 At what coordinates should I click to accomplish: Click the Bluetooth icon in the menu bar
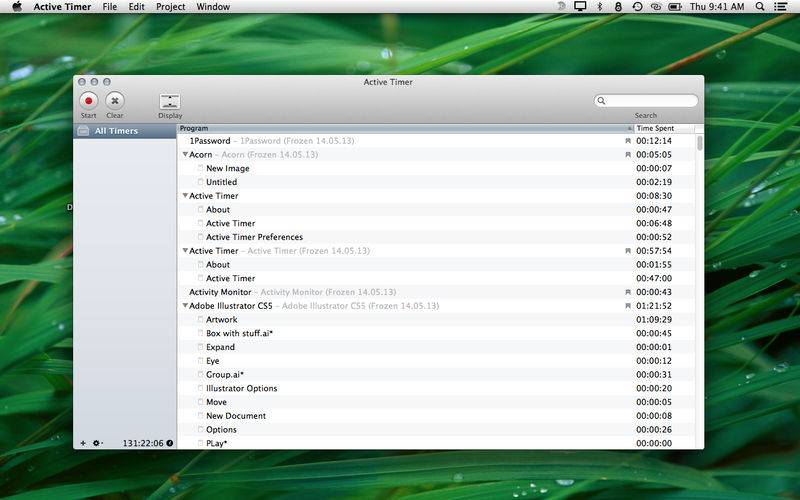coord(599,7)
